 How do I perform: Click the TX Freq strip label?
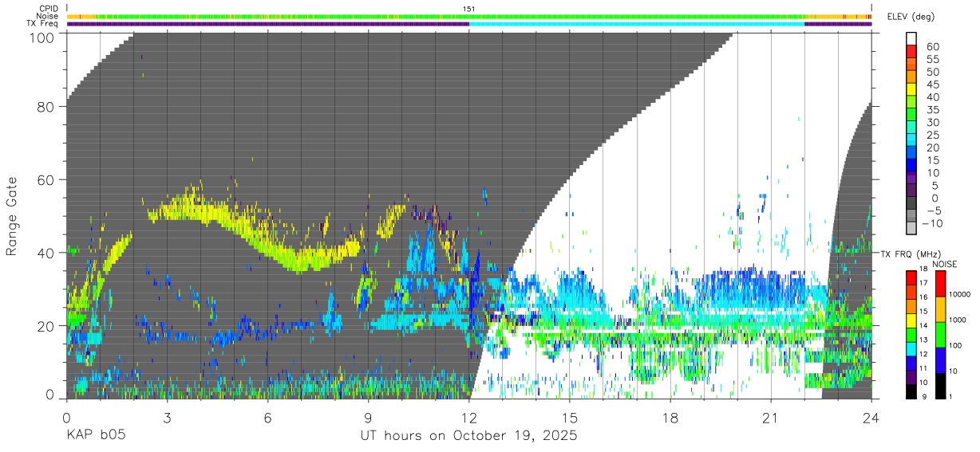coord(41,24)
